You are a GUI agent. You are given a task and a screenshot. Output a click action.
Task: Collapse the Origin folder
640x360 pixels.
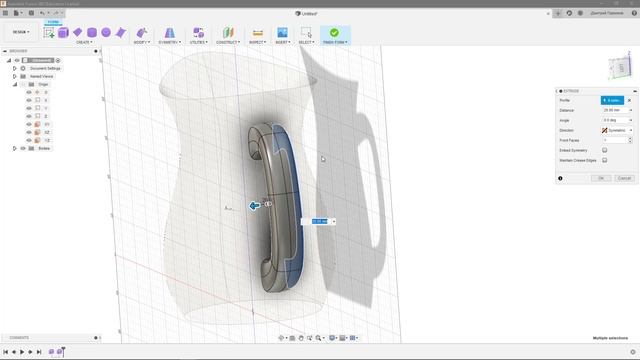pos(15,84)
